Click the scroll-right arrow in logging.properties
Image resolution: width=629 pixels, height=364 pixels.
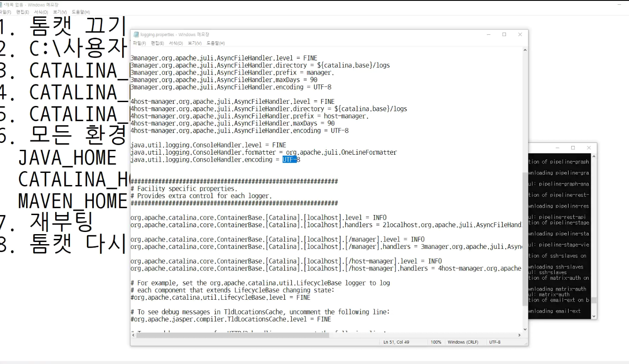click(x=519, y=335)
